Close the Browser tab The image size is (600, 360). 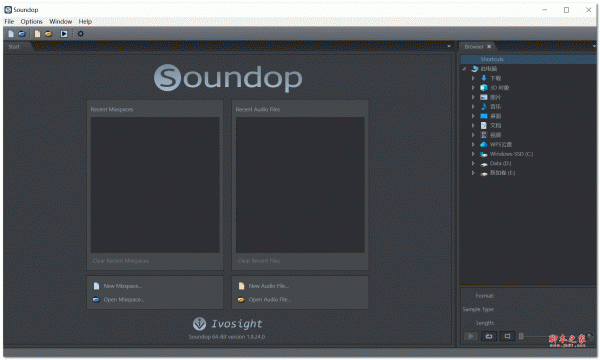(x=489, y=47)
